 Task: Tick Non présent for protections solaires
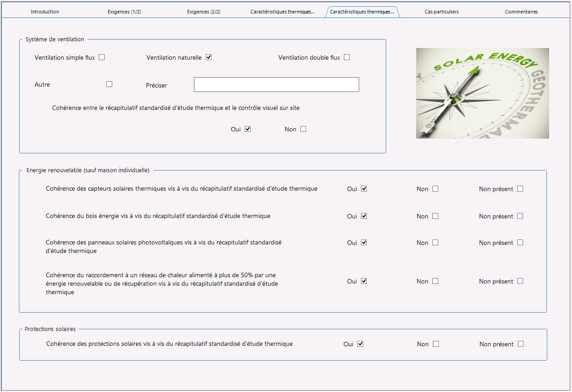point(520,344)
